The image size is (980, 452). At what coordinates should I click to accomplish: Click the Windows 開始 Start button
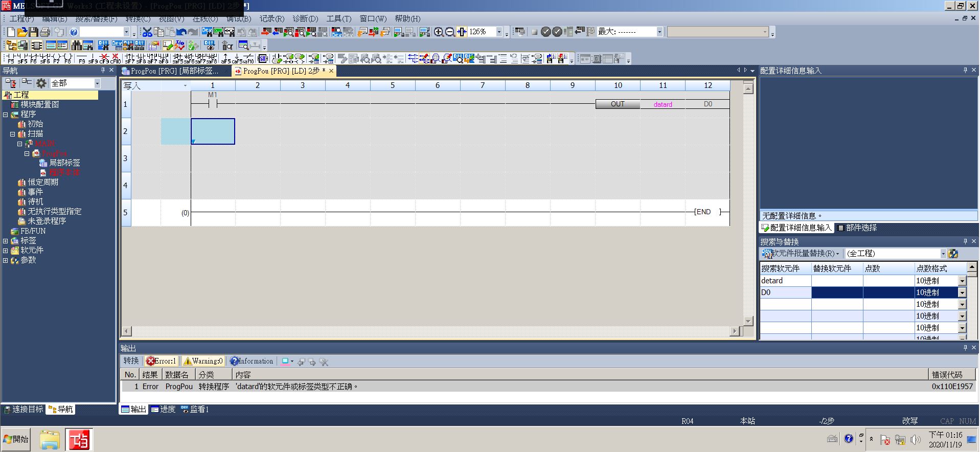click(x=16, y=439)
